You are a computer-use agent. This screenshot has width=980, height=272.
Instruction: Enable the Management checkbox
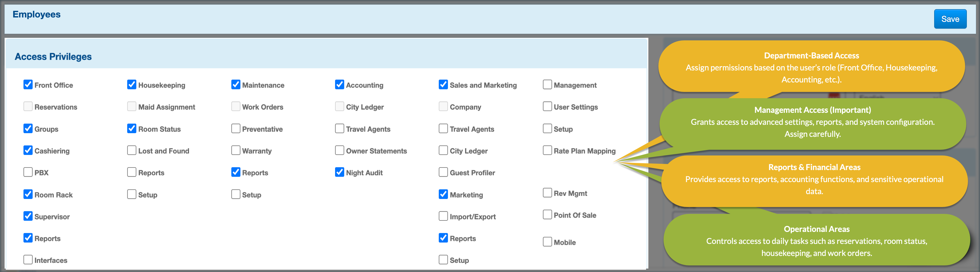pos(547,84)
